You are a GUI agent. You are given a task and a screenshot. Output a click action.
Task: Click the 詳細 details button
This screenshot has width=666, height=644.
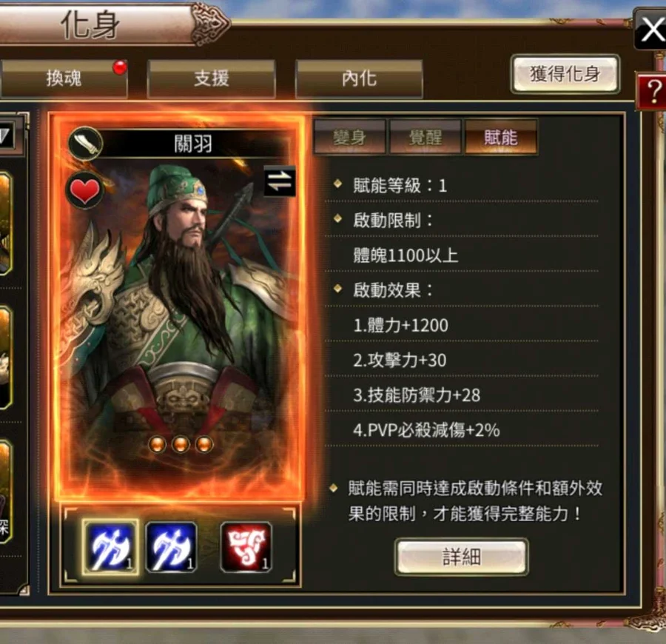pos(462,557)
